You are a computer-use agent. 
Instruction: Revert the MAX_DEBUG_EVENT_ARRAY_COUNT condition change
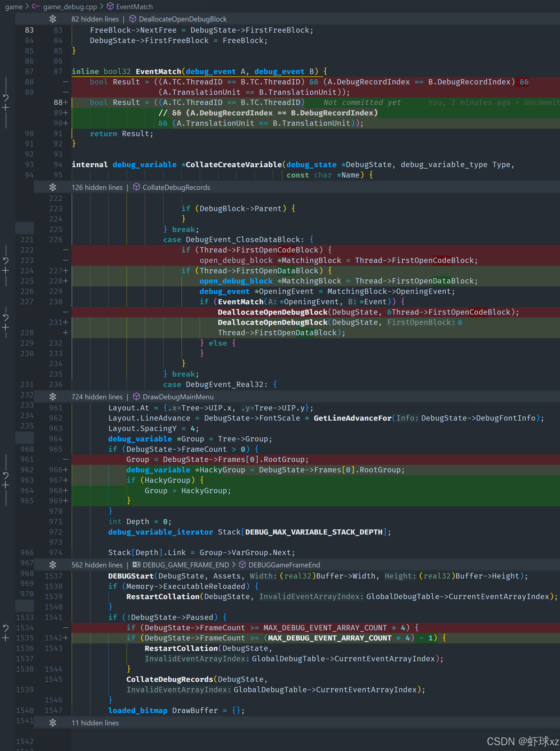[x=6, y=628]
